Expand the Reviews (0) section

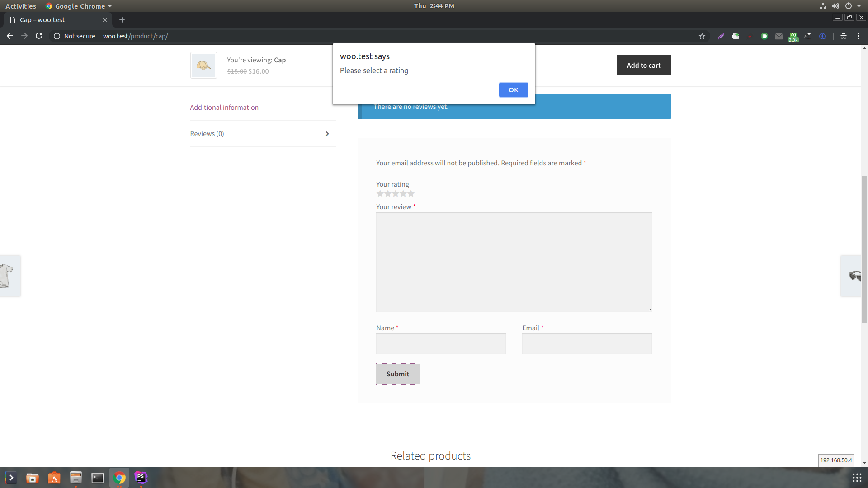click(x=207, y=133)
